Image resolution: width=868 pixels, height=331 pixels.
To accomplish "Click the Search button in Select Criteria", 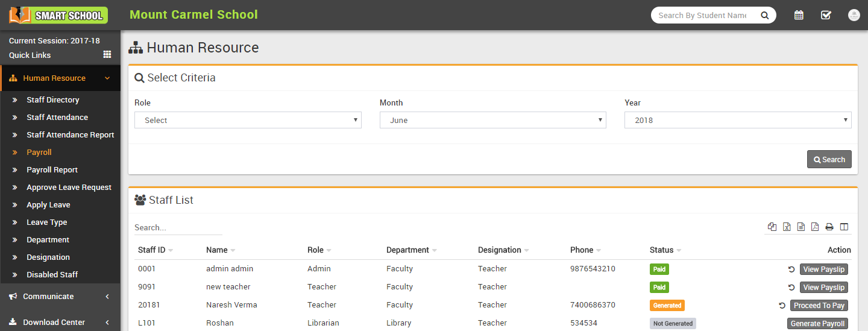I will pyautogui.click(x=829, y=159).
